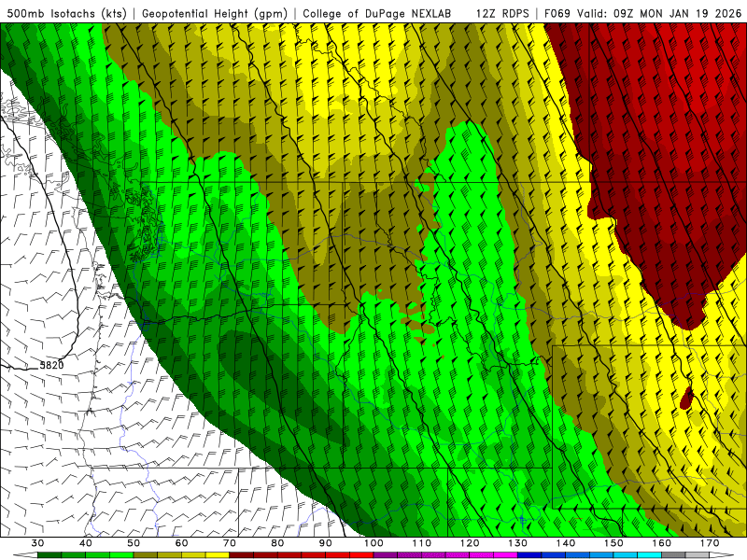Click the left arrow end of color bar

[x=25, y=555]
